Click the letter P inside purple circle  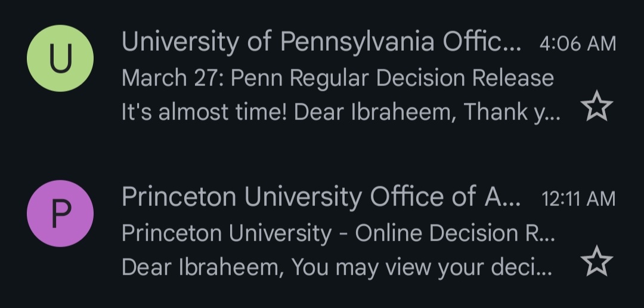point(61,214)
